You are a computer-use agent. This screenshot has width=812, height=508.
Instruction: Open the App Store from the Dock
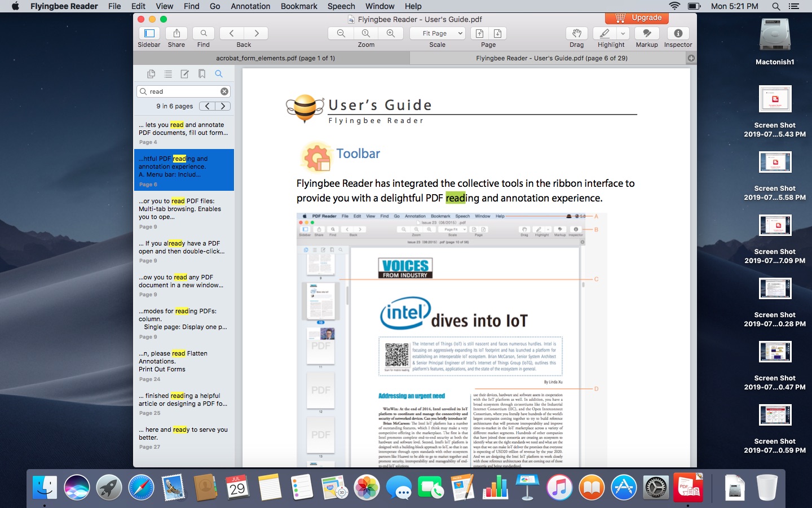624,487
